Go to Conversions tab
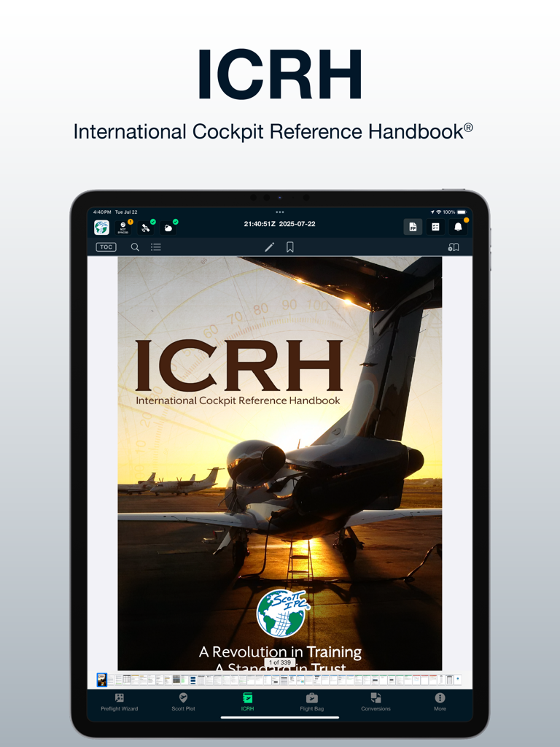This screenshot has width=560, height=747. pos(376,703)
